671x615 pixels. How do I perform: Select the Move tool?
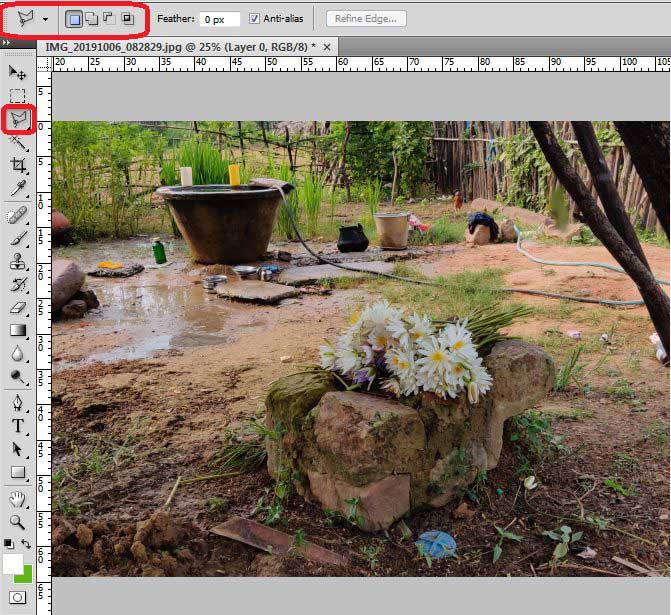pyautogui.click(x=18, y=72)
